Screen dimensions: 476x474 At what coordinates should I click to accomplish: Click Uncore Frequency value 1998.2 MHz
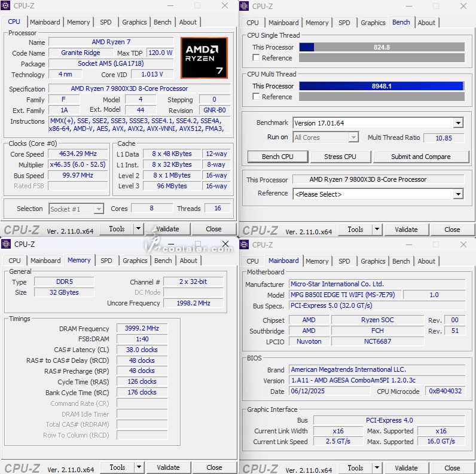[x=193, y=303]
